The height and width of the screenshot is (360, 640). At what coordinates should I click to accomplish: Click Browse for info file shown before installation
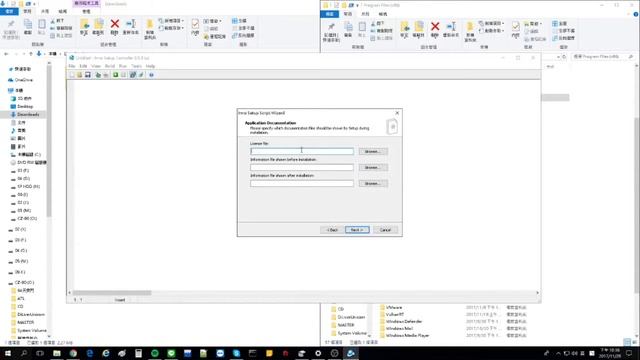click(x=373, y=167)
